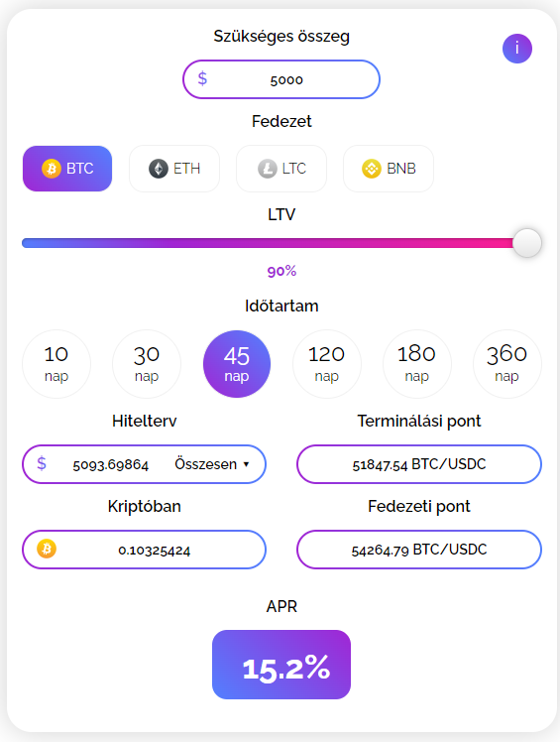Expand the Összesen dropdown arrow
560x742 pixels.
coord(246,464)
